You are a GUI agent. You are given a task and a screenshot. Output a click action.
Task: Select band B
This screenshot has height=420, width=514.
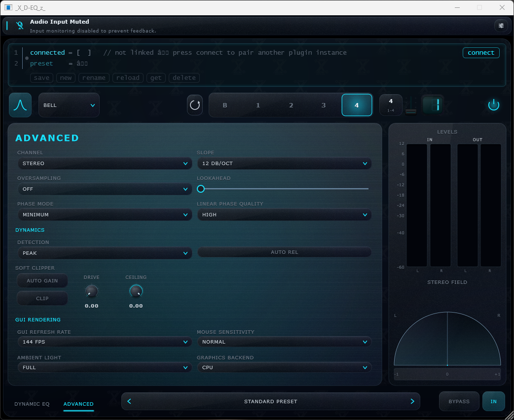[x=225, y=105]
